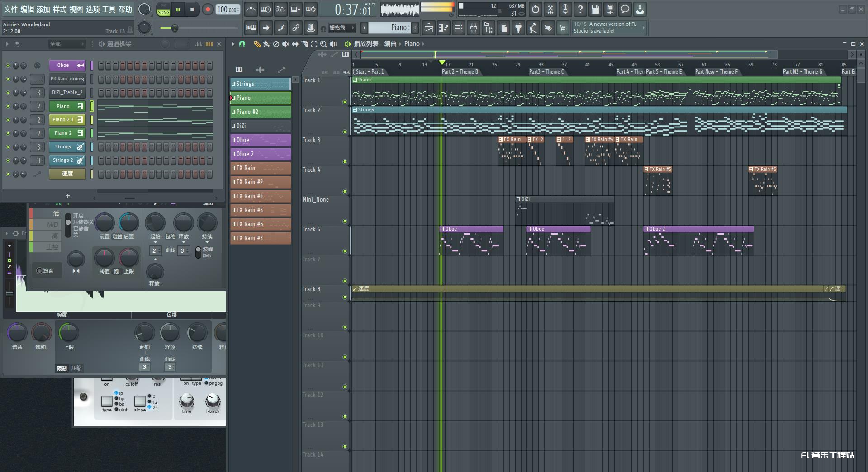Pause song playback
Viewport: 868px width, 472px height.
(178, 9)
